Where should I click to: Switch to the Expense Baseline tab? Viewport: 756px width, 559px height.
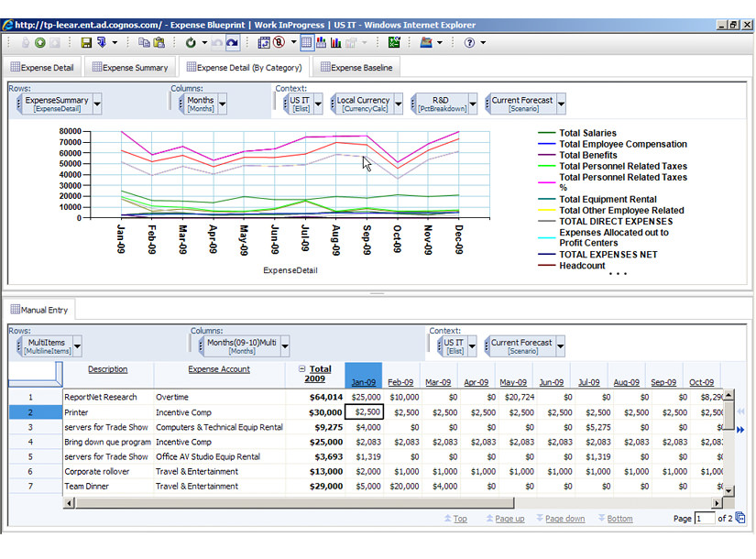pyautogui.click(x=356, y=68)
